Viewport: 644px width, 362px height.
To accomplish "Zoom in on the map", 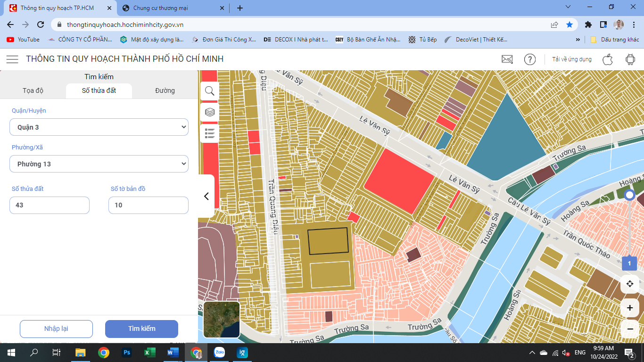I will 630,308.
